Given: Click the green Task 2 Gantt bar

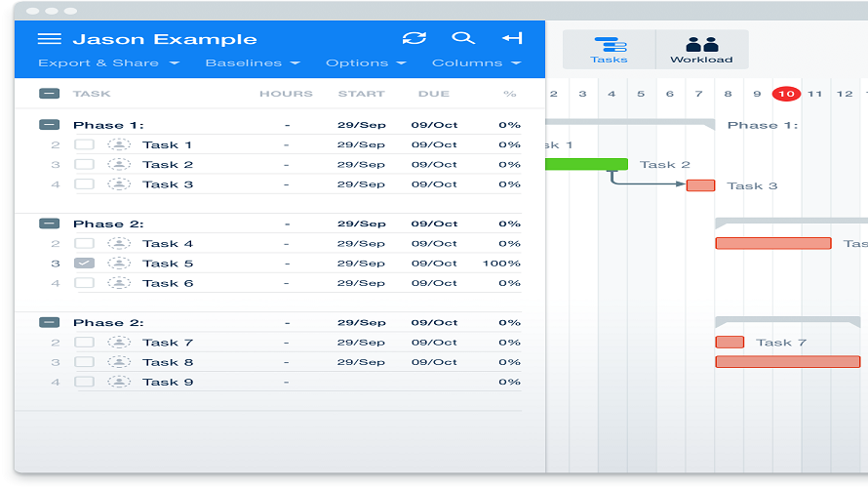Looking at the screenshot, I should coord(585,164).
